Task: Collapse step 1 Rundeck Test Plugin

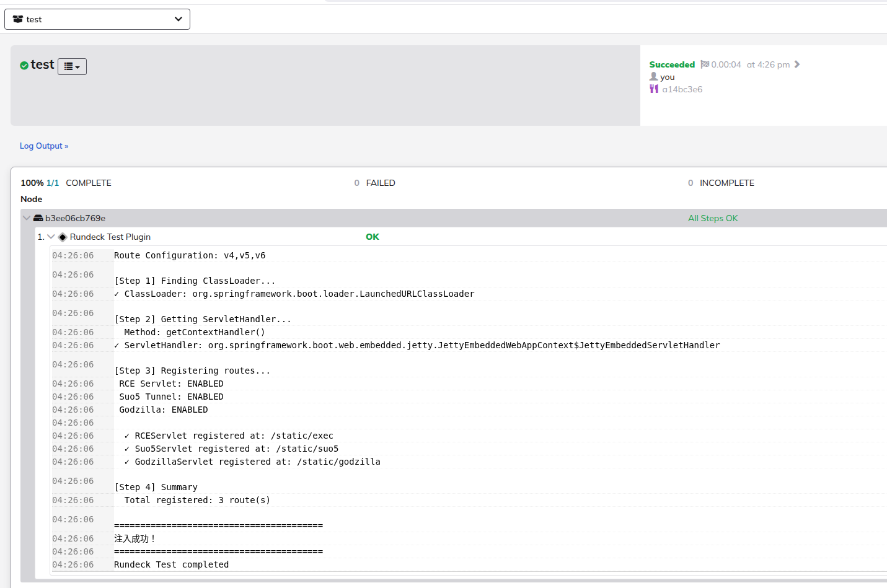Action: [51, 237]
